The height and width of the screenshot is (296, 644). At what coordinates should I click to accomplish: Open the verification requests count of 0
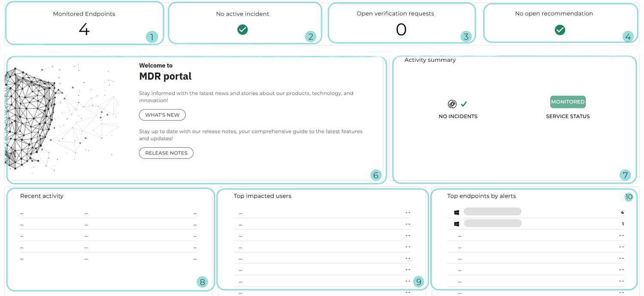pos(401,30)
